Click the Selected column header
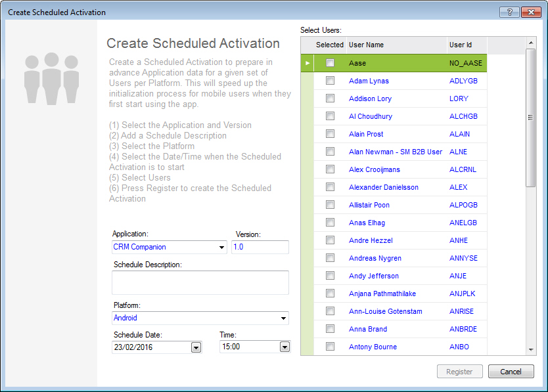This screenshot has width=548, height=392. pos(329,45)
